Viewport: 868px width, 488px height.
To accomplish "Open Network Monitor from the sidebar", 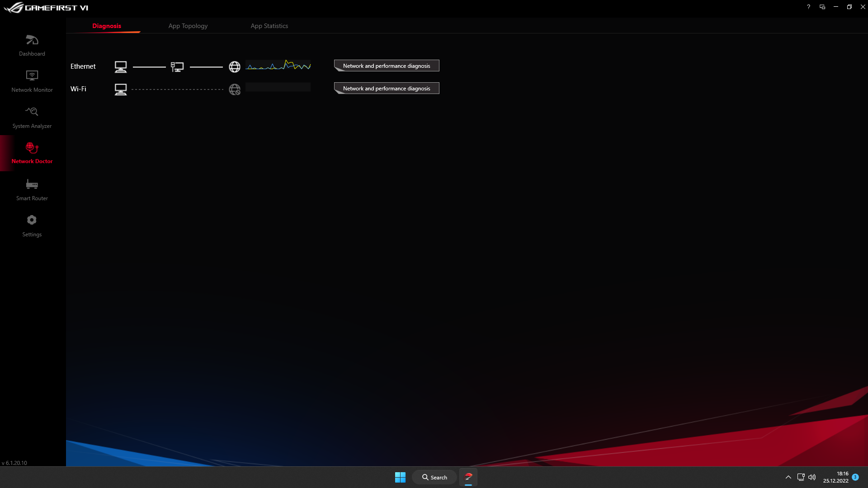I will (x=32, y=80).
